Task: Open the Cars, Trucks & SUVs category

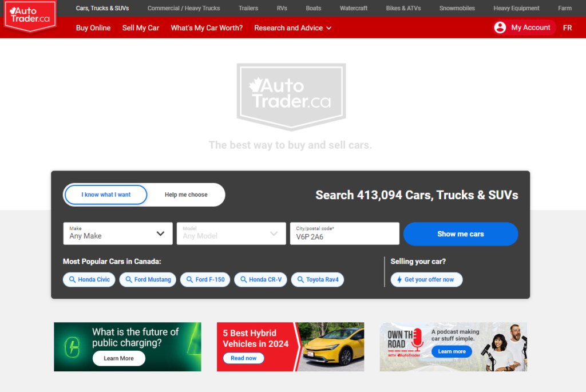Action: 102,8
